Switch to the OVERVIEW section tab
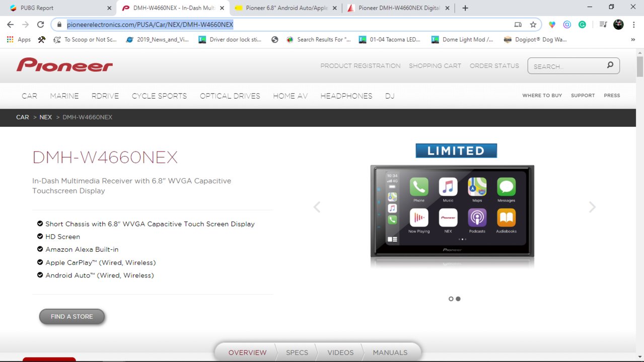Image resolution: width=644 pixels, height=362 pixels. click(247, 352)
